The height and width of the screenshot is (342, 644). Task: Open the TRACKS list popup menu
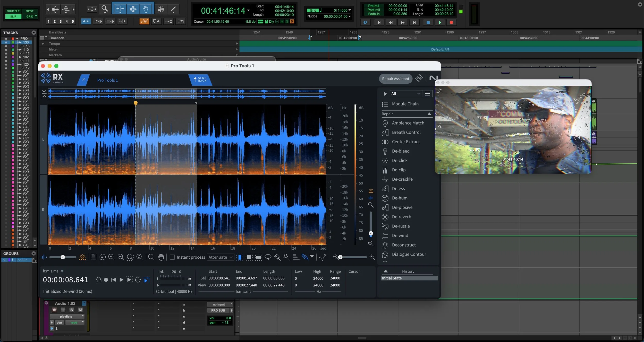pos(33,33)
